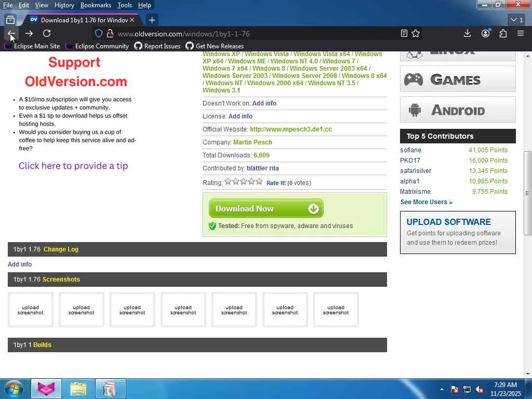Open the Bookmarks menu

pyautogui.click(x=96, y=5)
